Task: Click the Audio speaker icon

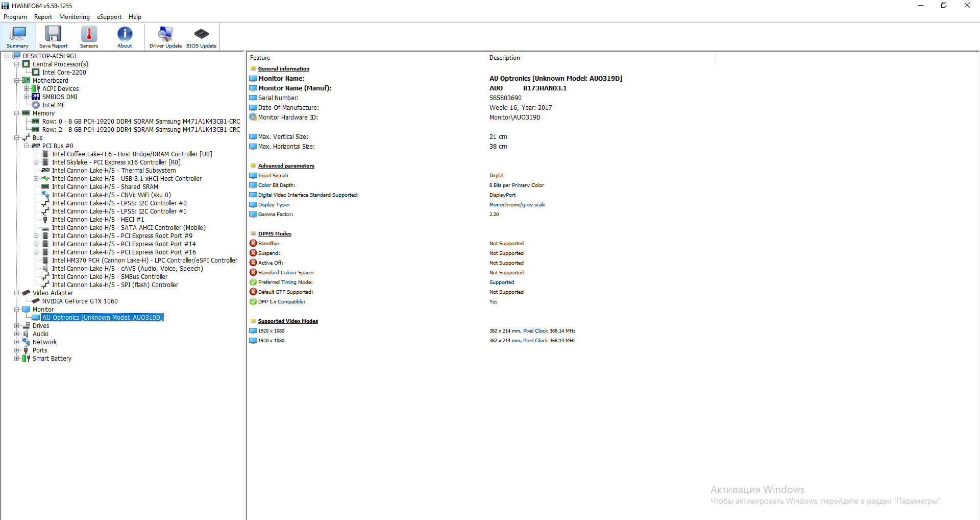Action: [26, 334]
